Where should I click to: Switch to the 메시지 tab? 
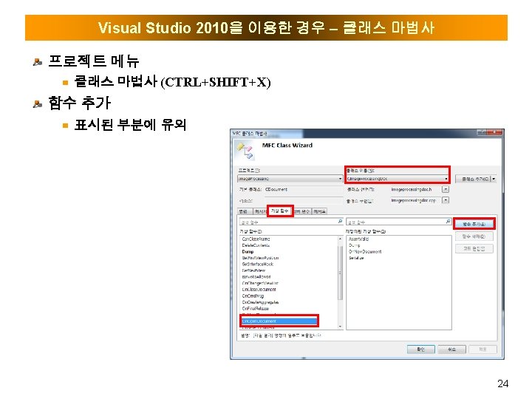tap(261, 211)
